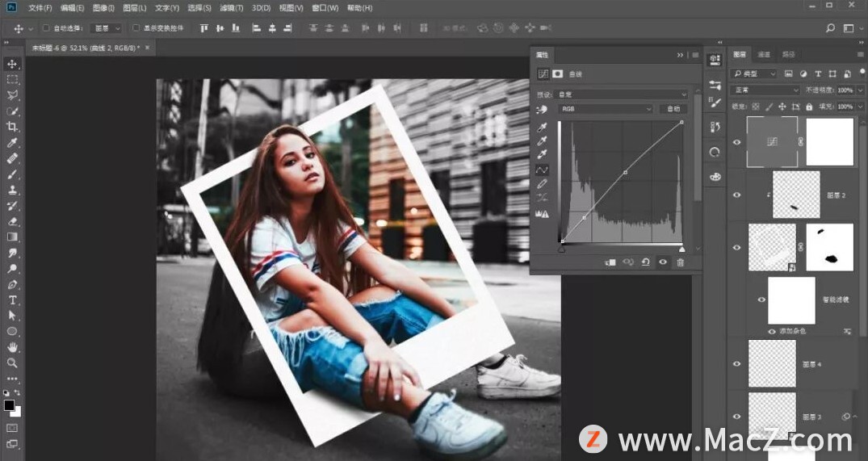The width and height of the screenshot is (868, 461).
Task: Select the Brush tool in the left toolbox
Action: click(x=12, y=174)
